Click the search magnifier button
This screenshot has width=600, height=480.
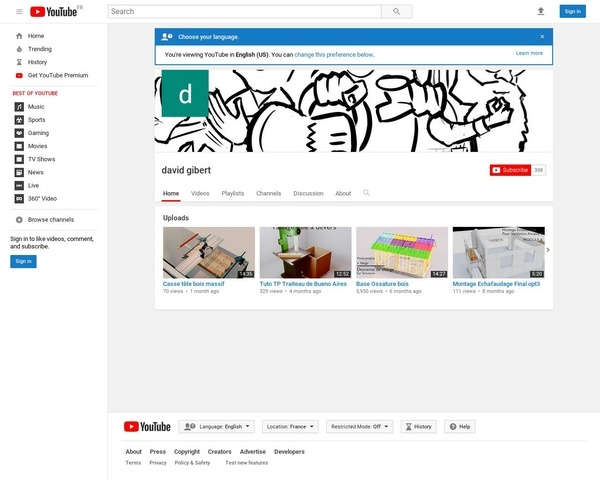tap(397, 11)
